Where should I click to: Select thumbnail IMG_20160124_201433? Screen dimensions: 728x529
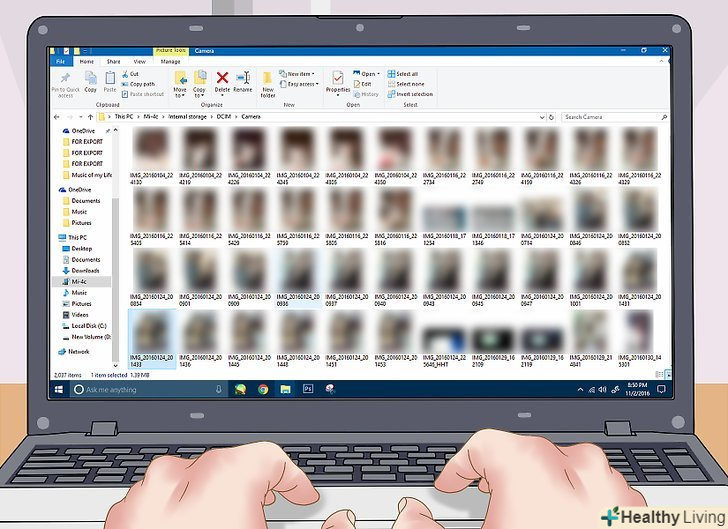(152, 340)
